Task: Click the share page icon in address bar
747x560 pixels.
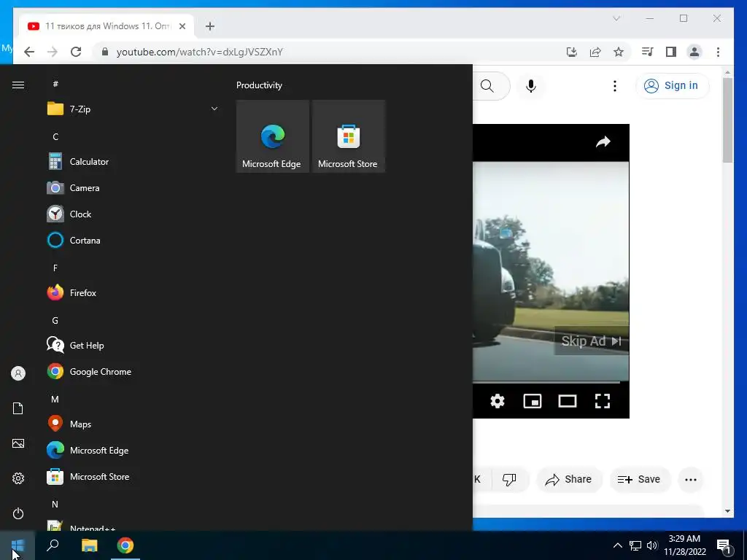Action: [x=595, y=52]
